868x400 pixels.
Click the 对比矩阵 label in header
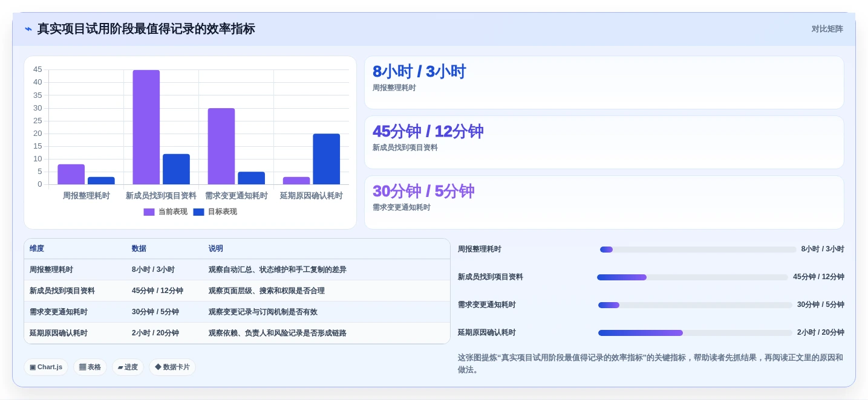coord(827,29)
